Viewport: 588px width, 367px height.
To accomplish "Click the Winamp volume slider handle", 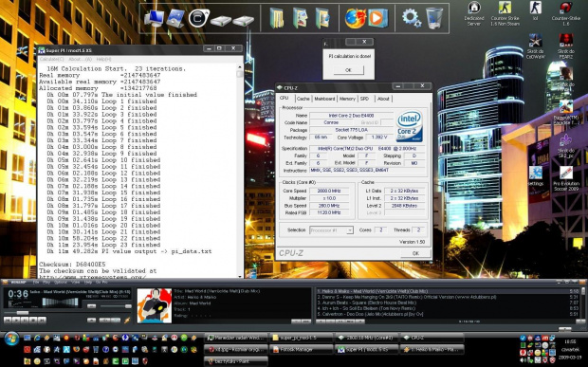I will [128, 306].
